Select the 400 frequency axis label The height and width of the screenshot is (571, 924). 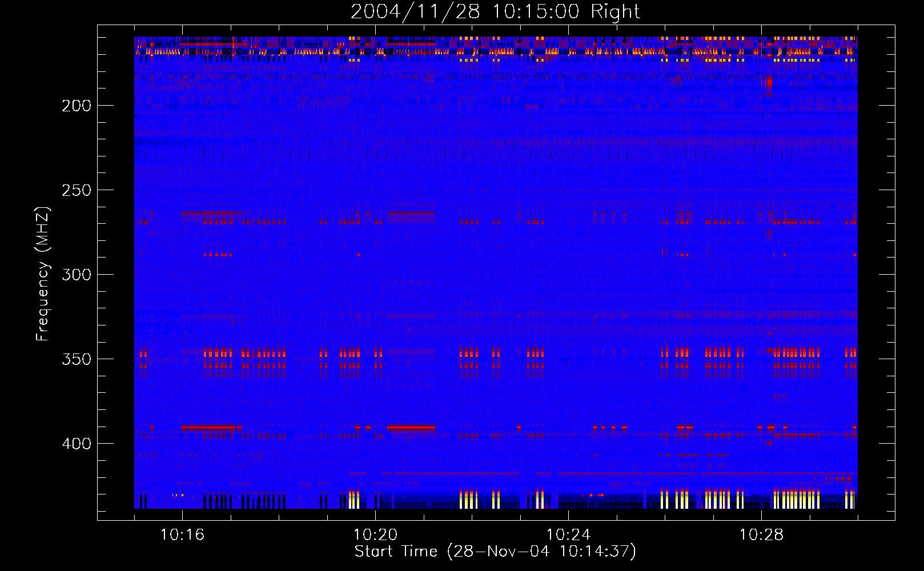click(76, 444)
